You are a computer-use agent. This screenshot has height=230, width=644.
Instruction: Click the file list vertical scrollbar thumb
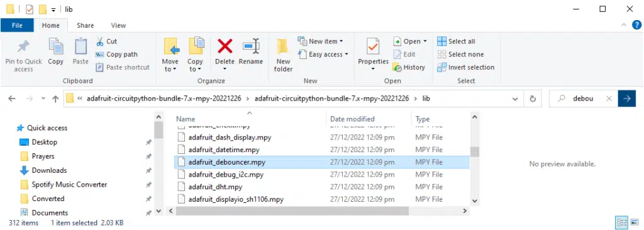(474, 152)
